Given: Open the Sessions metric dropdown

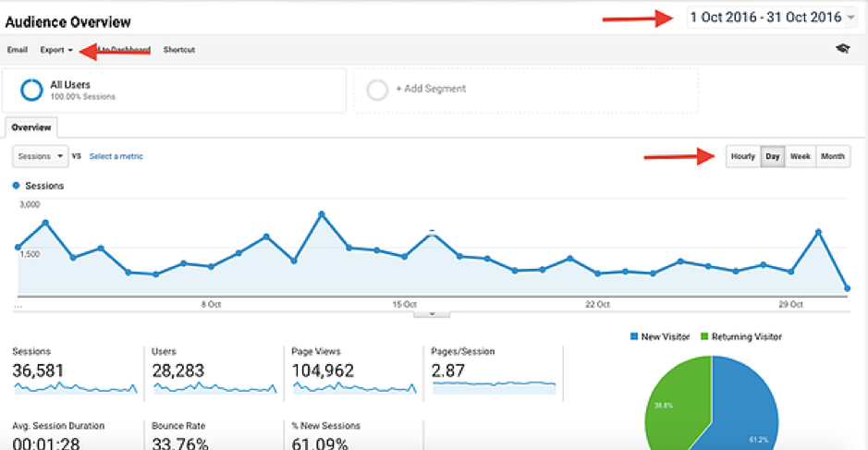Looking at the screenshot, I should 41,156.
